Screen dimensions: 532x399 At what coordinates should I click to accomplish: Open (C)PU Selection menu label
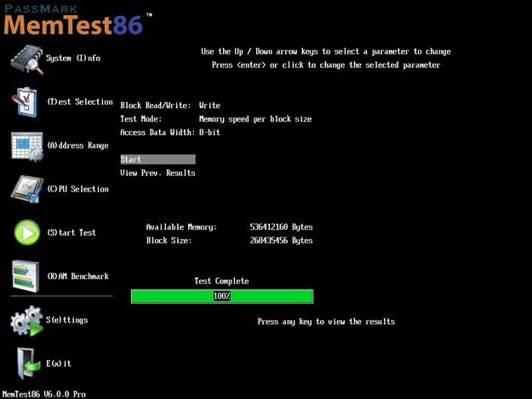[x=77, y=189]
